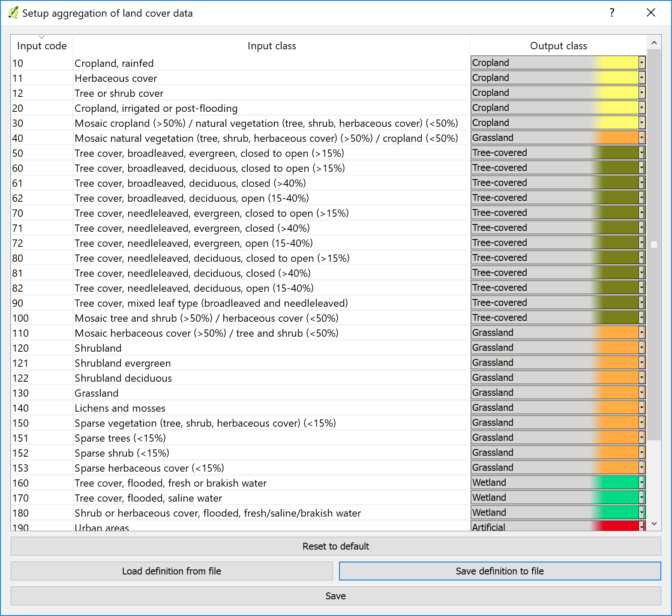Click Save definition to file

point(500,571)
